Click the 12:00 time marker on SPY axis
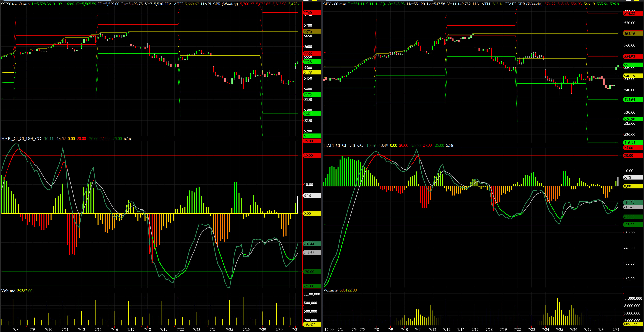Viewport: 644px width, 332px height. [329, 329]
